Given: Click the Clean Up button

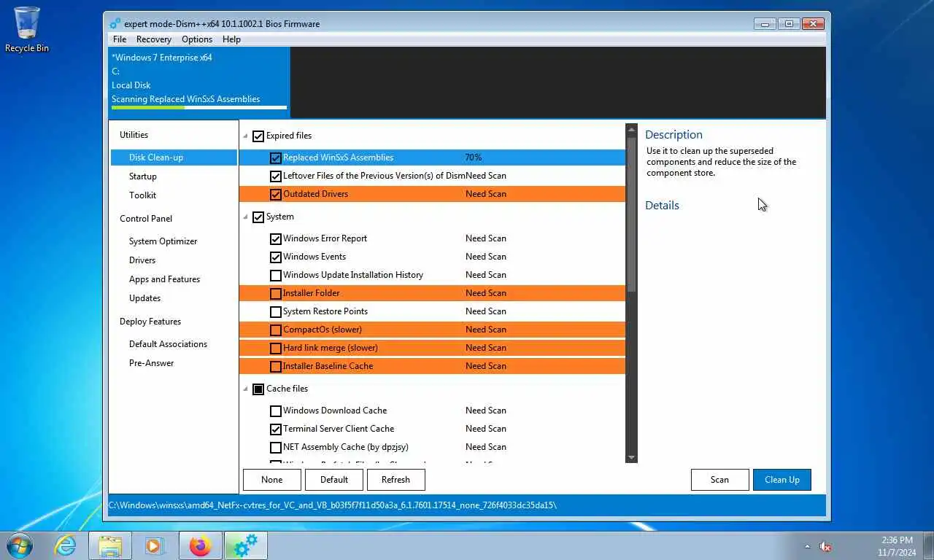Looking at the screenshot, I should (x=781, y=480).
